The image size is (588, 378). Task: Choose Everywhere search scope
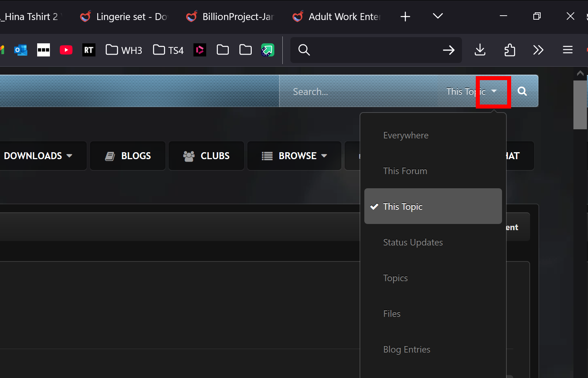406,135
